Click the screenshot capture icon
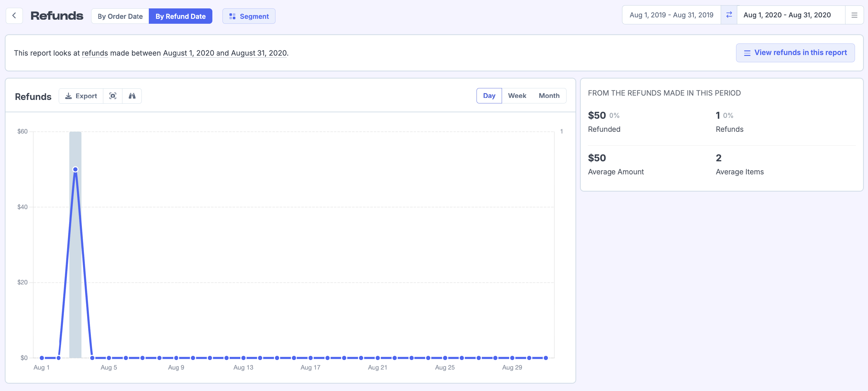Screen dimensions: 868x391 pos(113,96)
